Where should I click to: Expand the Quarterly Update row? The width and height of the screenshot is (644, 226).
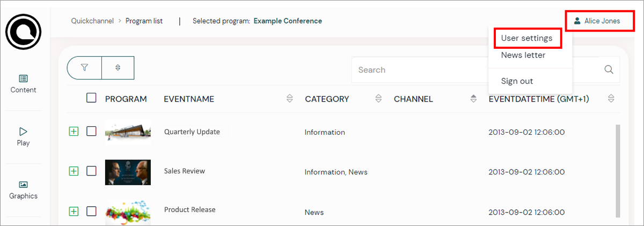pyautogui.click(x=74, y=131)
